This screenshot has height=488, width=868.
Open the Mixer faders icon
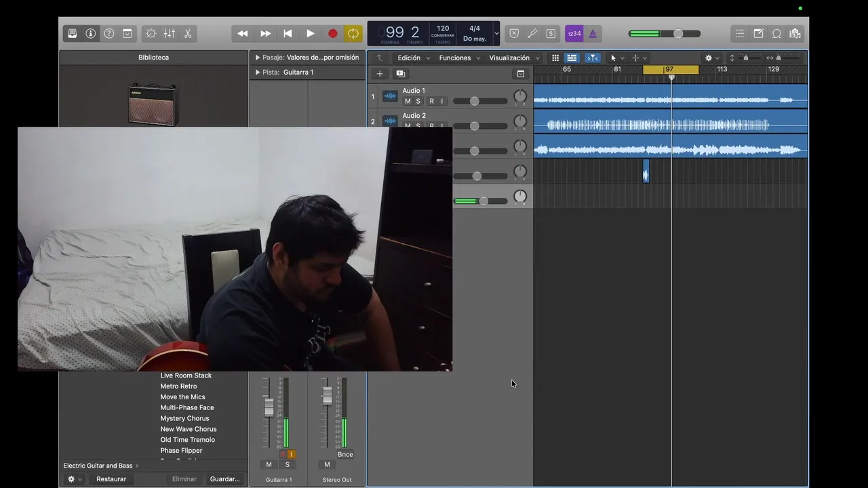169,33
